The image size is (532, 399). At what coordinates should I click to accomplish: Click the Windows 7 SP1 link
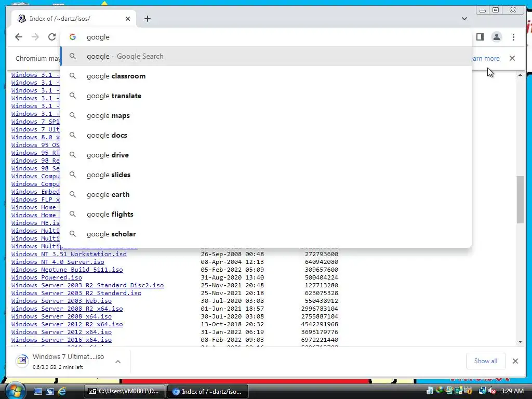(x=35, y=122)
